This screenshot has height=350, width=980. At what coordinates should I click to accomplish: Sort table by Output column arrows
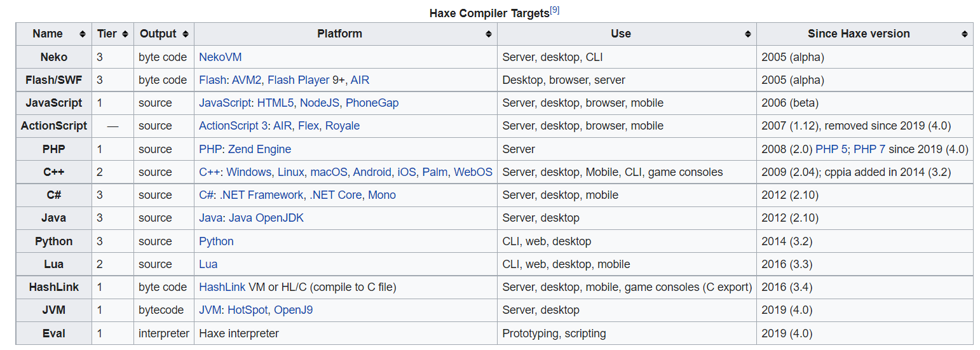coord(185,34)
